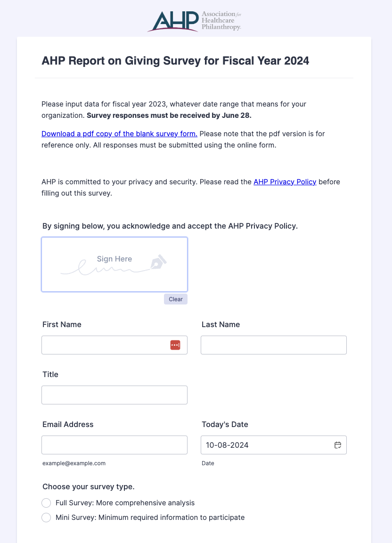Clear the signature with Clear button
Image resolution: width=392 pixels, height=543 pixels.
pos(176,299)
